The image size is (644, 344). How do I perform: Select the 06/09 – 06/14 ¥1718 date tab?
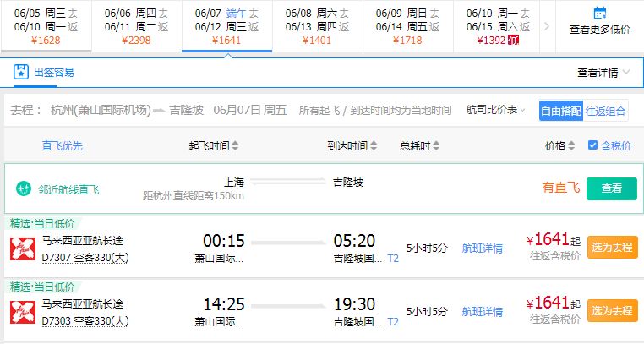(408, 26)
